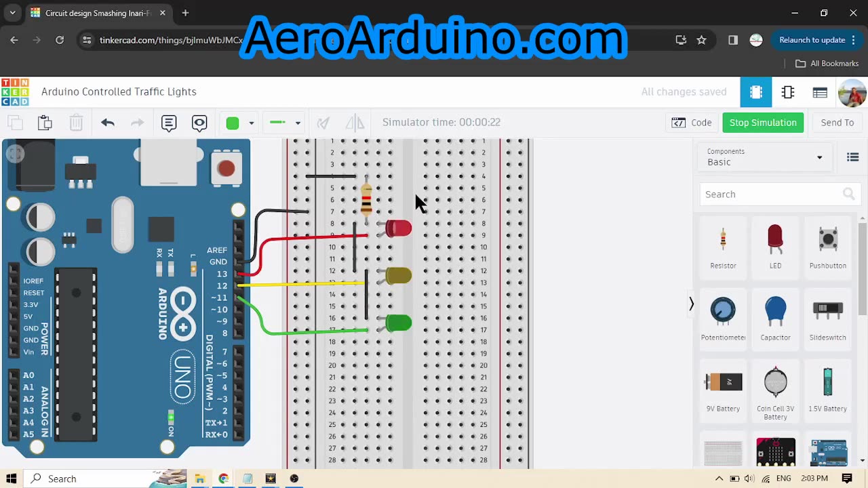Open the notifications tray icon

[848, 479]
